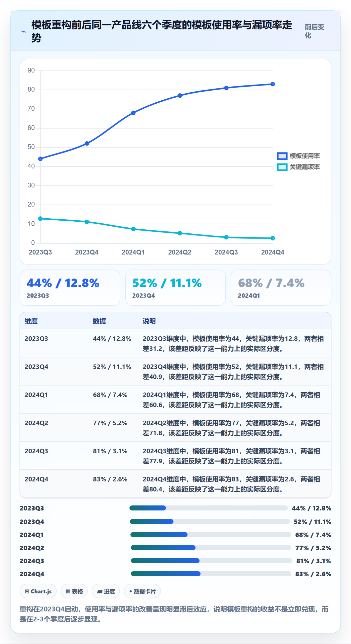Viewport: 351px width, 644px height.
Task: Click the 2024Q1 point on 模板使用率 line
Action: pos(133,113)
